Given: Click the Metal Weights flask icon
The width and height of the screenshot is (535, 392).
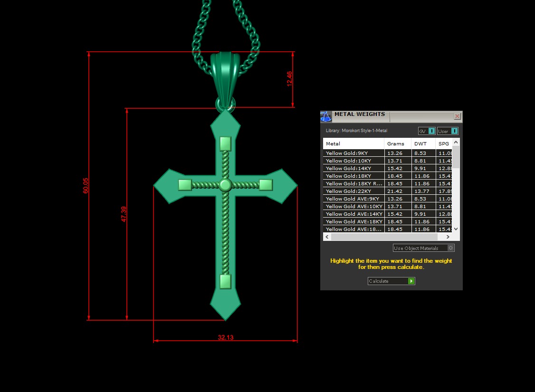Looking at the screenshot, I should pyautogui.click(x=326, y=117).
